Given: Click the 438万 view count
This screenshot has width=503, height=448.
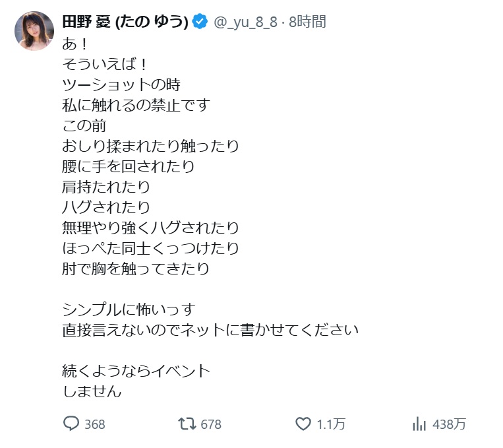Looking at the screenshot, I should click(450, 424).
